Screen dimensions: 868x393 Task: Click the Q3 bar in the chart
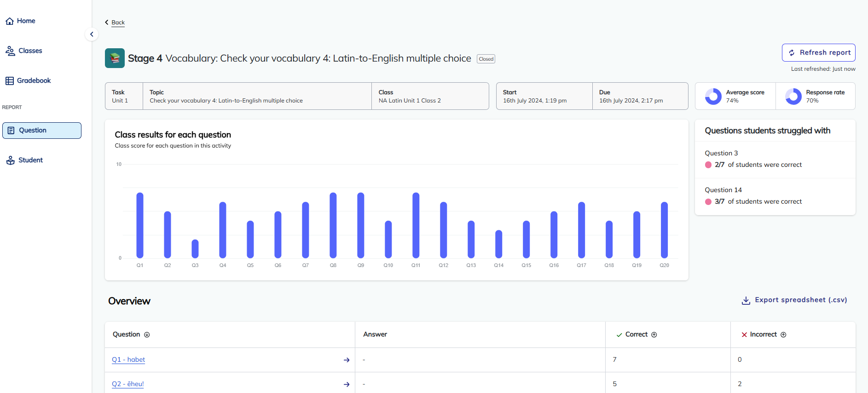tap(195, 249)
